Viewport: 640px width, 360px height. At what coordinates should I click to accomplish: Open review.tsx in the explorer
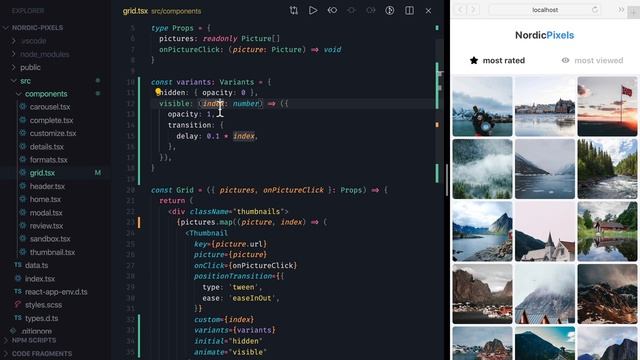pos(46,226)
